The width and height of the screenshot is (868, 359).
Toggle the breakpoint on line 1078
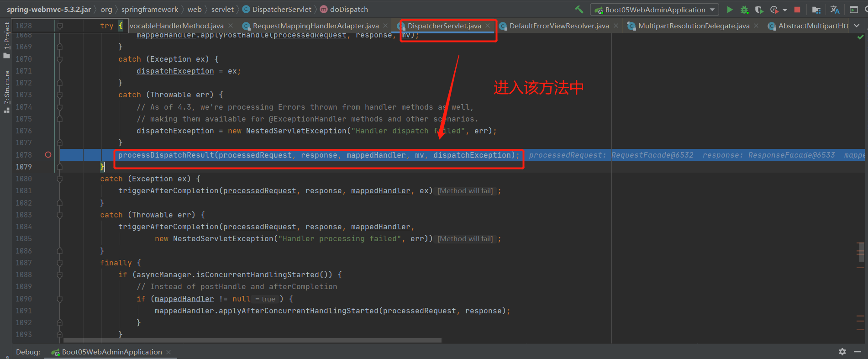(x=48, y=155)
